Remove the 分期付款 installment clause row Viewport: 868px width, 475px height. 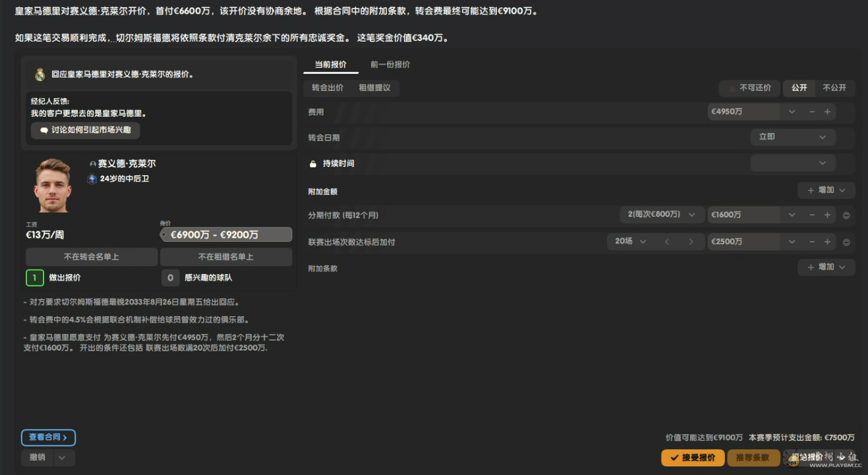[x=846, y=215]
